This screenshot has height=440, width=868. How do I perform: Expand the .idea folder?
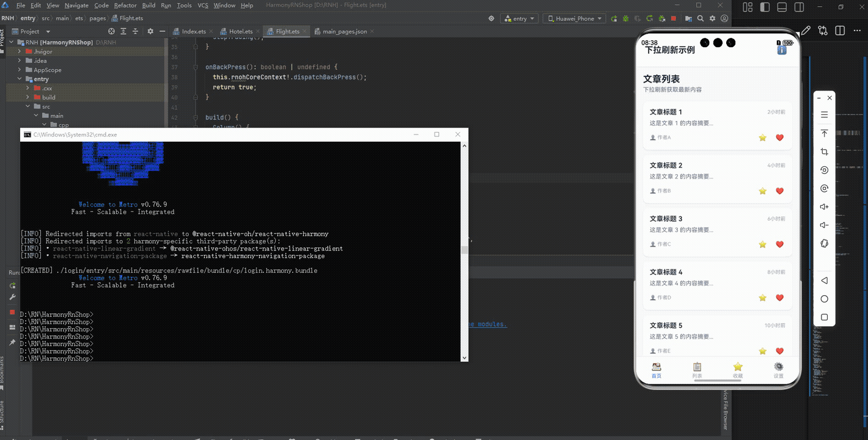[x=20, y=61]
